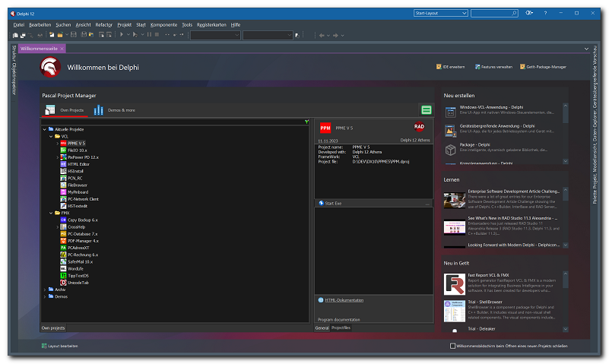Click the Run without debugging icon
The image size is (609, 364).
tap(135, 35)
